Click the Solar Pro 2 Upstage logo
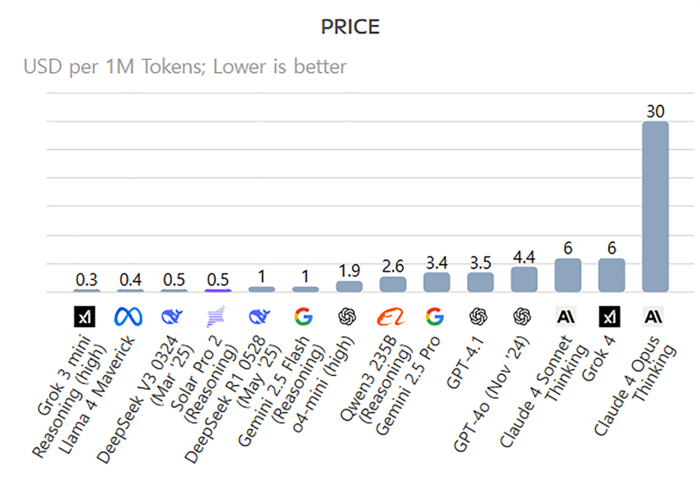Screen dimensions: 700x481 point(216,317)
